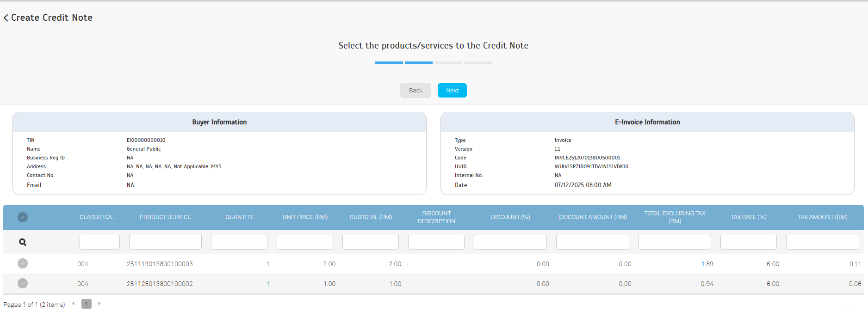Select the row for product 251125013800100002

(x=22, y=283)
